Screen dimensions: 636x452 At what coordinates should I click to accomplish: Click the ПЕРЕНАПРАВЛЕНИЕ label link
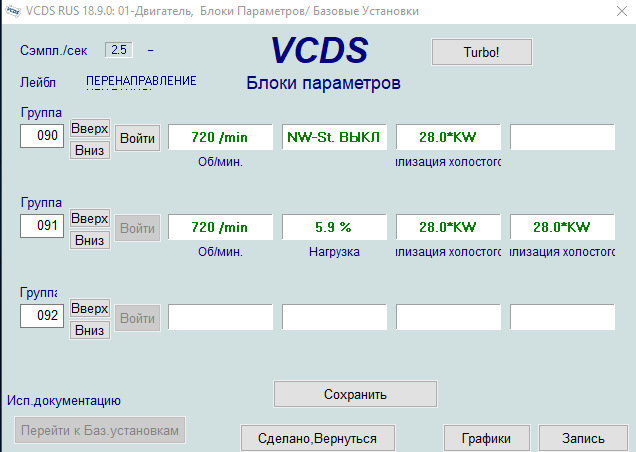click(141, 82)
